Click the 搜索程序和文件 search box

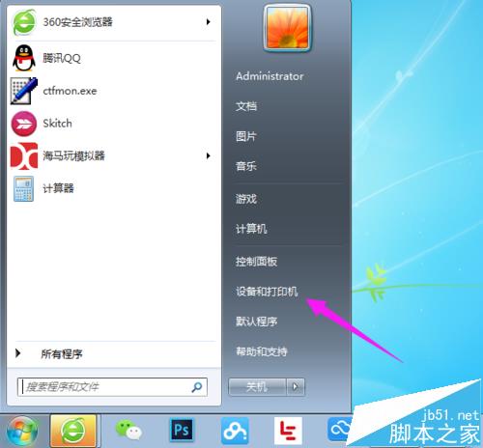tap(112, 387)
